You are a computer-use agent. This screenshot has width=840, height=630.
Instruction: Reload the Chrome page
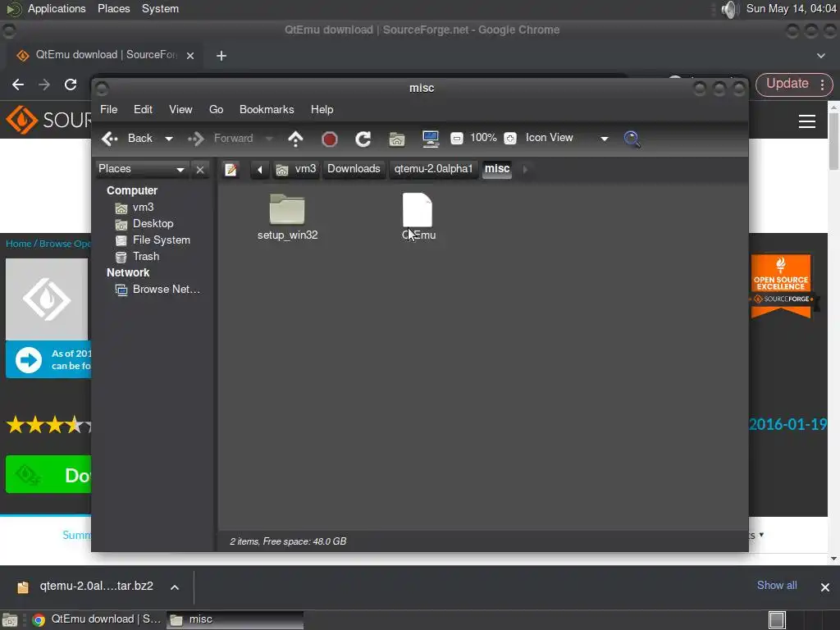(71, 84)
